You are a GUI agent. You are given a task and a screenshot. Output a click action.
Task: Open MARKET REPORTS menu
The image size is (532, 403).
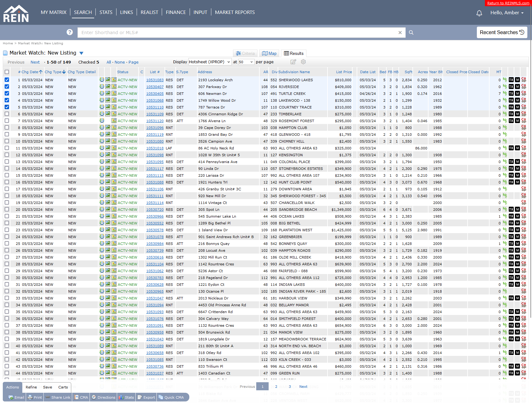click(235, 12)
